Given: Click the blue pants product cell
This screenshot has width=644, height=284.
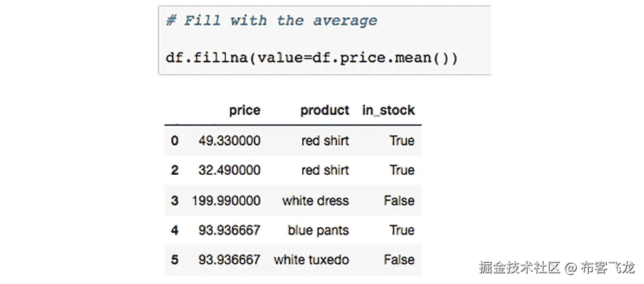Looking at the screenshot, I should pyautogui.click(x=318, y=230).
